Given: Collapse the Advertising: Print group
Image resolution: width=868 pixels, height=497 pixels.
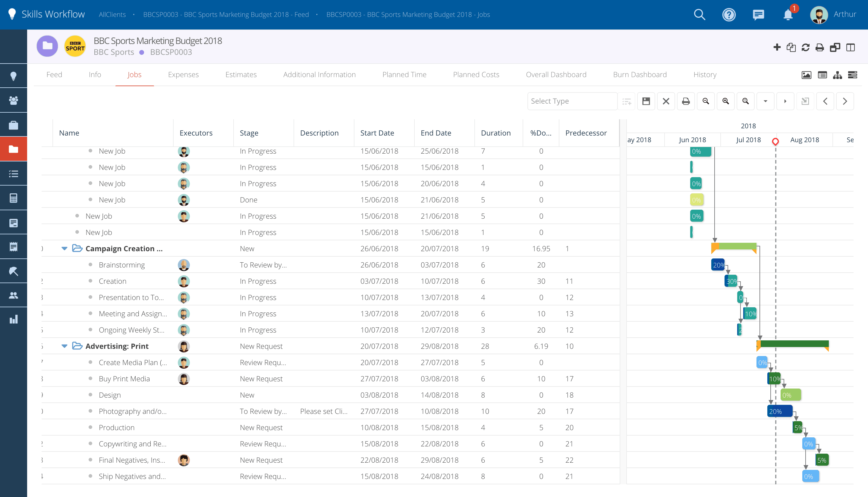Looking at the screenshot, I should 64,346.
